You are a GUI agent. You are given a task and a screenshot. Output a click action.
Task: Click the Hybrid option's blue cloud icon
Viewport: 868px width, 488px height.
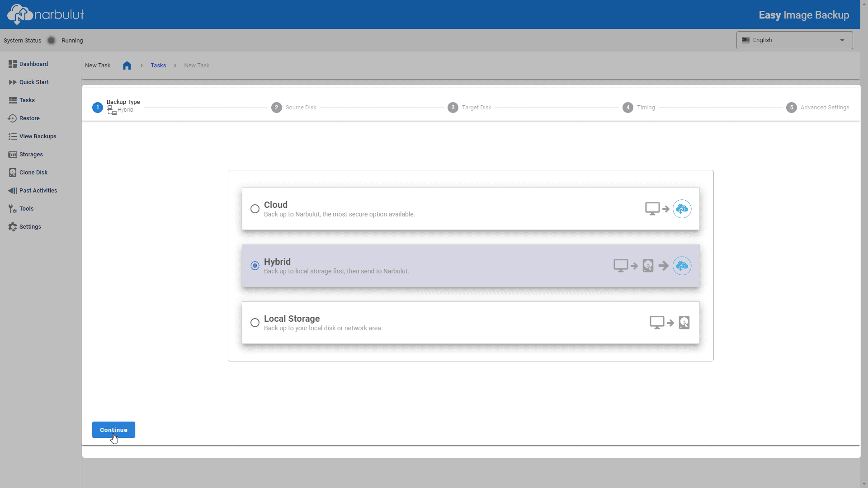coord(682,266)
